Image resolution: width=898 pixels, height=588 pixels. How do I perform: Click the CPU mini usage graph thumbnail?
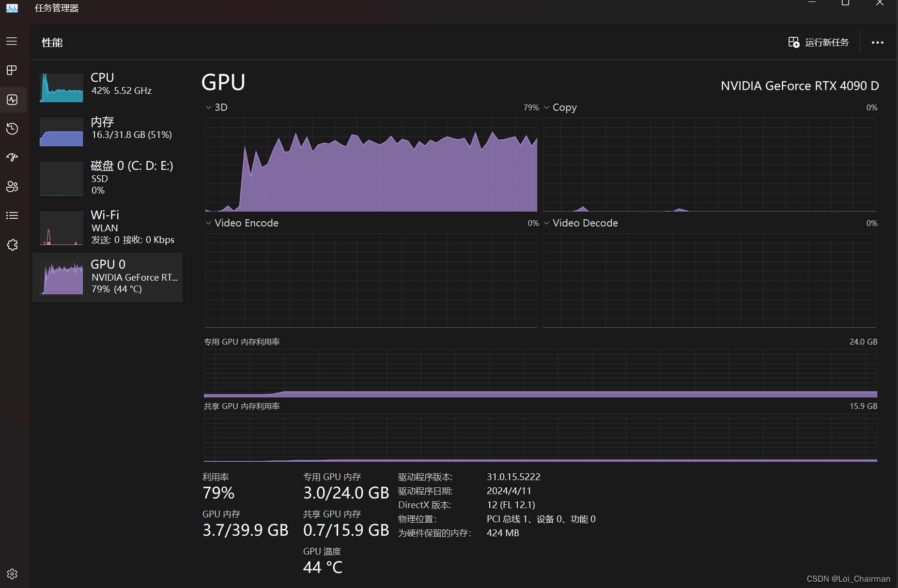click(62, 88)
